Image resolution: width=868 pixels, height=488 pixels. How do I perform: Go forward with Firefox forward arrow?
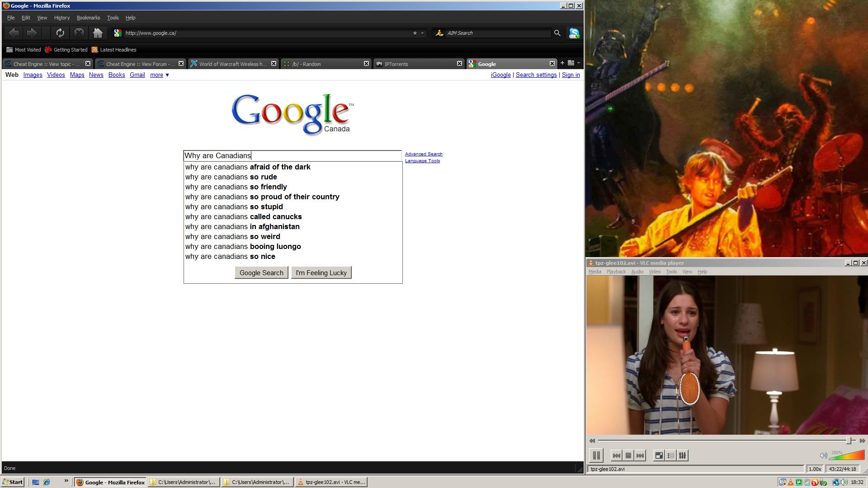32,33
